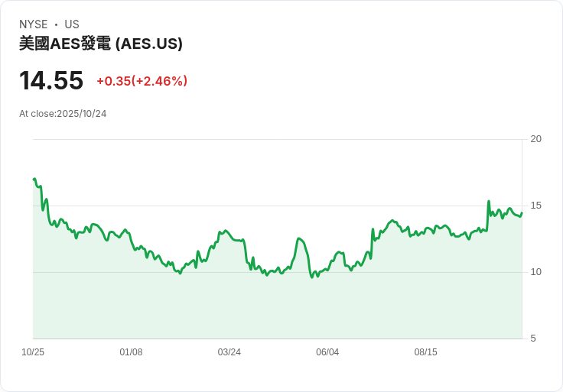The width and height of the screenshot is (563, 392).
Task: Click the 15 label on price axis
Action: click(x=535, y=206)
